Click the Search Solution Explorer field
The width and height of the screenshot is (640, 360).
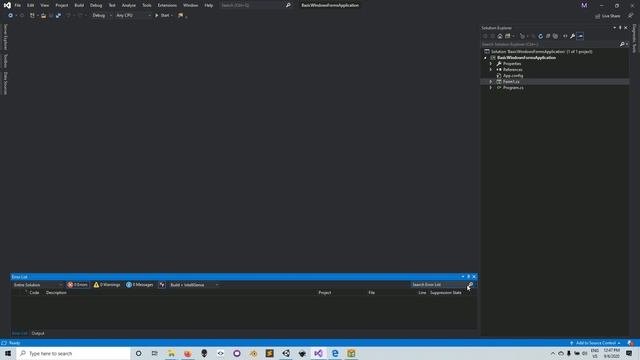(549, 44)
